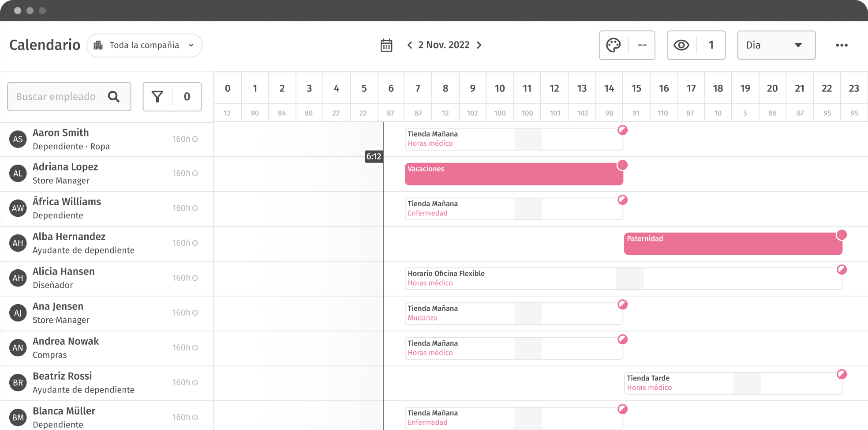The width and height of the screenshot is (868, 430).
Task: Open the palette value dropdown showing dashes
Action: coord(642,45)
